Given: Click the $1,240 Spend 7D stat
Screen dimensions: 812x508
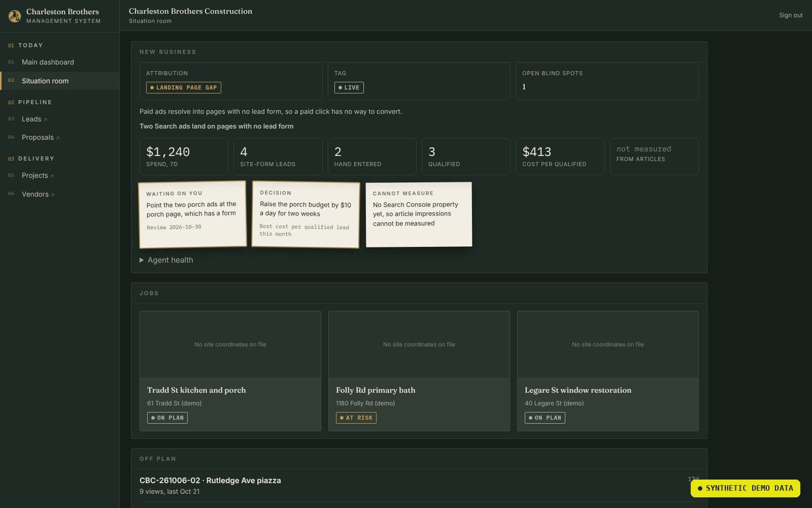Looking at the screenshot, I should pos(184,156).
